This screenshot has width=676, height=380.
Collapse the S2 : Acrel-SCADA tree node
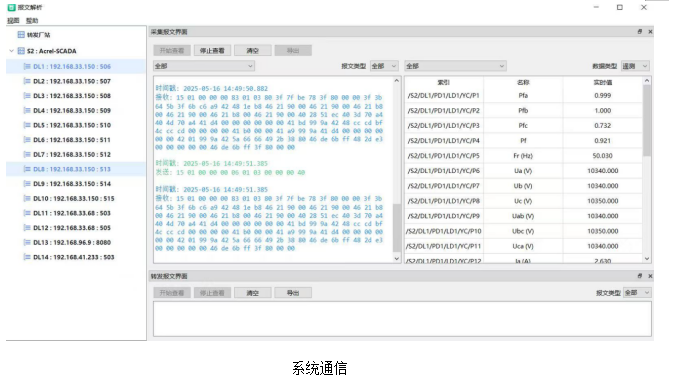pyautogui.click(x=12, y=51)
